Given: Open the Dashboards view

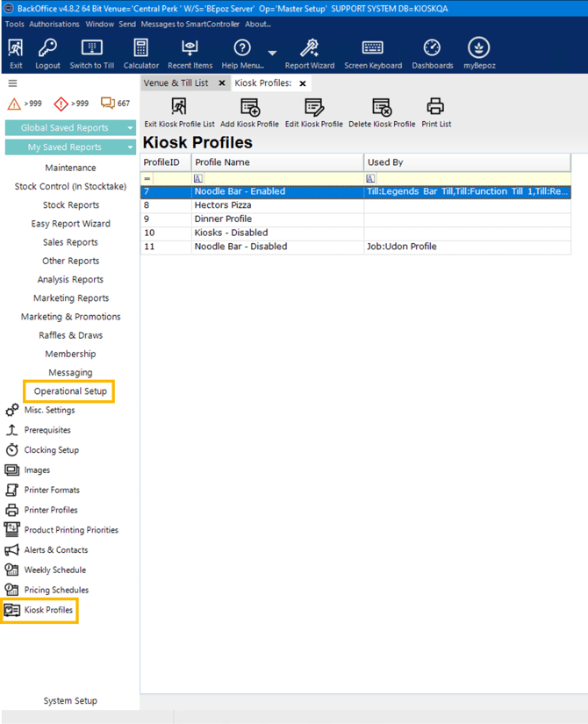Looking at the screenshot, I should pyautogui.click(x=432, y=49).
